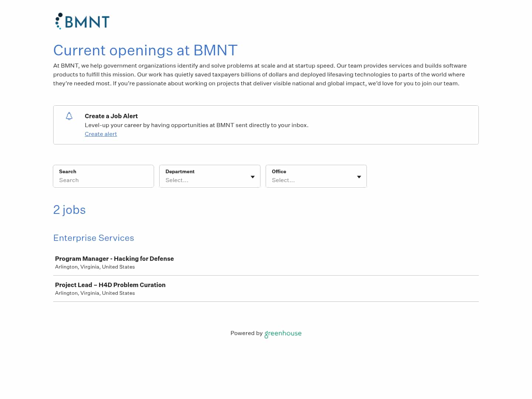The width and height of the screenshot is (532, 399).
Task: Click the "Current openings at BMNT" heading
Action: [145, 50]
